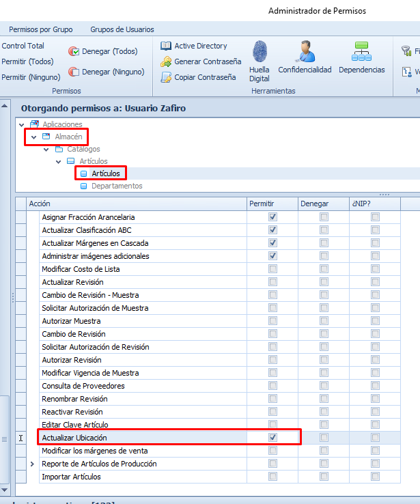Image resolution: width=420 pixels, height=504 pixels.
Task: Click the Active Directory icon
Action: pos(166,46)
